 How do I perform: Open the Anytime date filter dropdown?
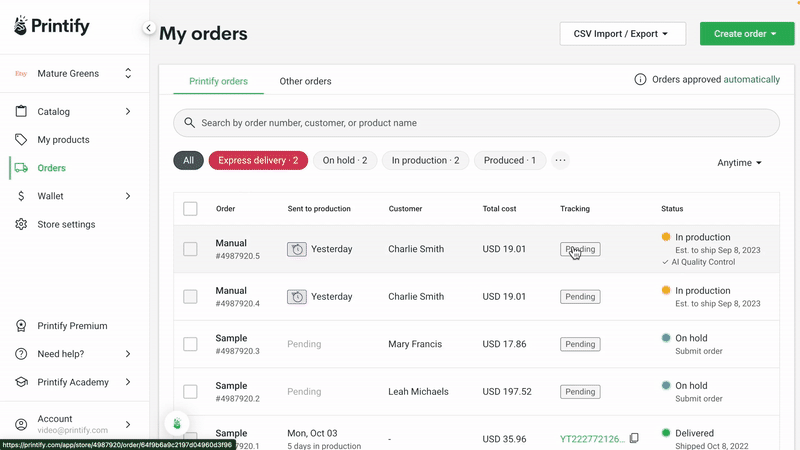pyautogui.click(x=739, y=163)
